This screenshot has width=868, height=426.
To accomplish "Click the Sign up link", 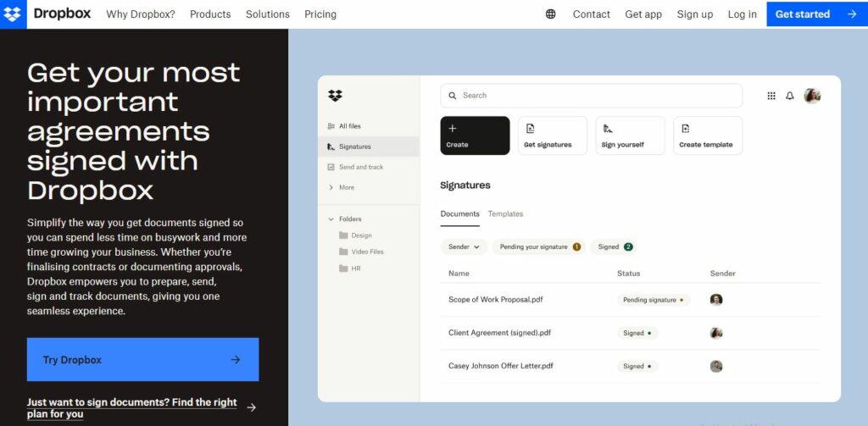I will [x=695, y=14].
